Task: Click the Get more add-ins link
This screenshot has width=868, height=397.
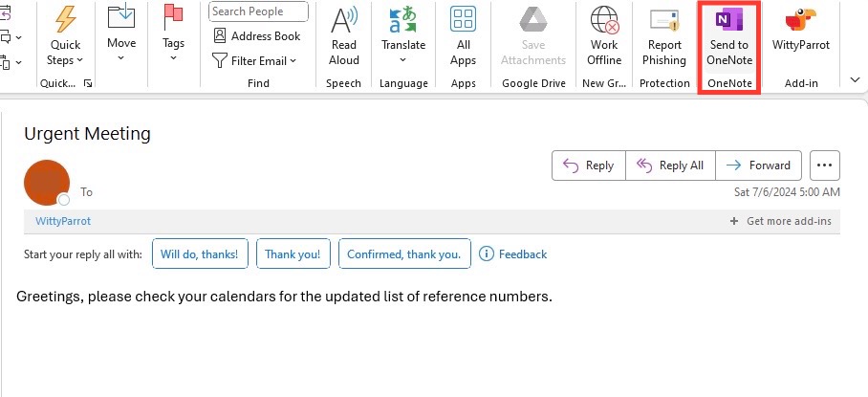Action: (x=781, y=222)
